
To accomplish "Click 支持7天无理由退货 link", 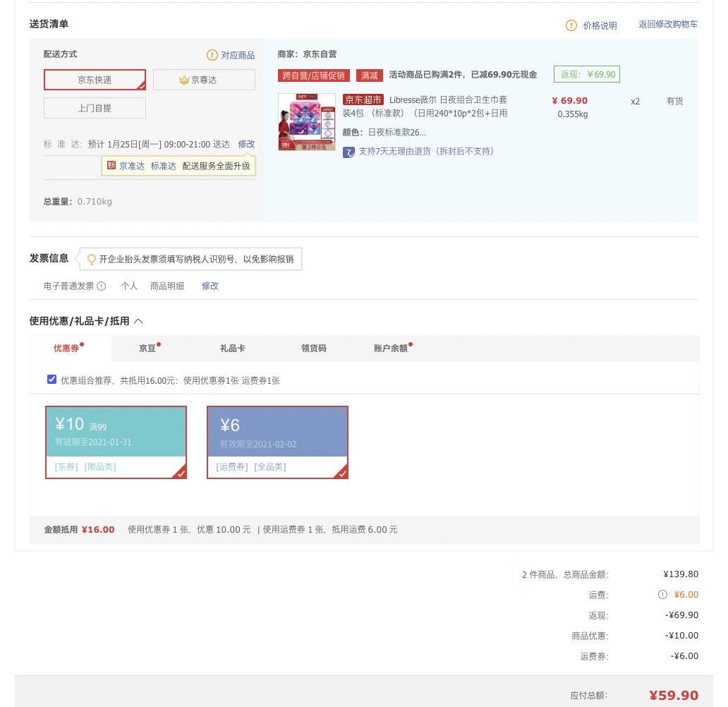I will click(x=426, y=152).
